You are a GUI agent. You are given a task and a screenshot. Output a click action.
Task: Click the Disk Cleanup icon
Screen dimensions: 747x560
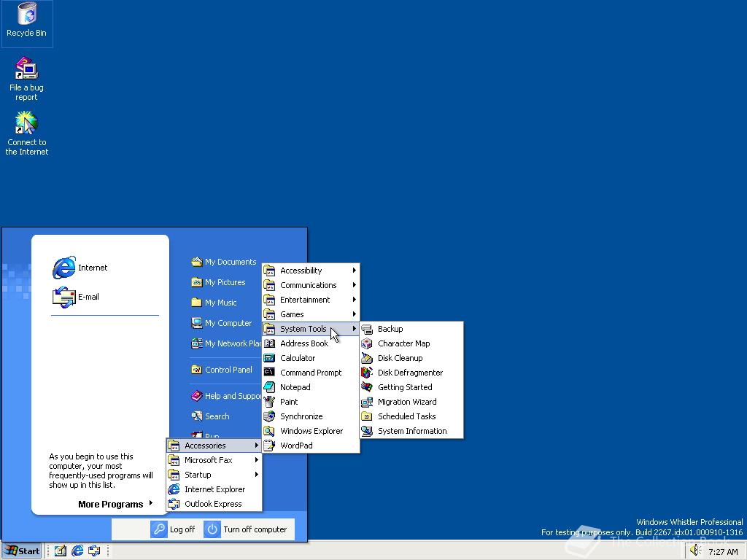coord(367,358)
